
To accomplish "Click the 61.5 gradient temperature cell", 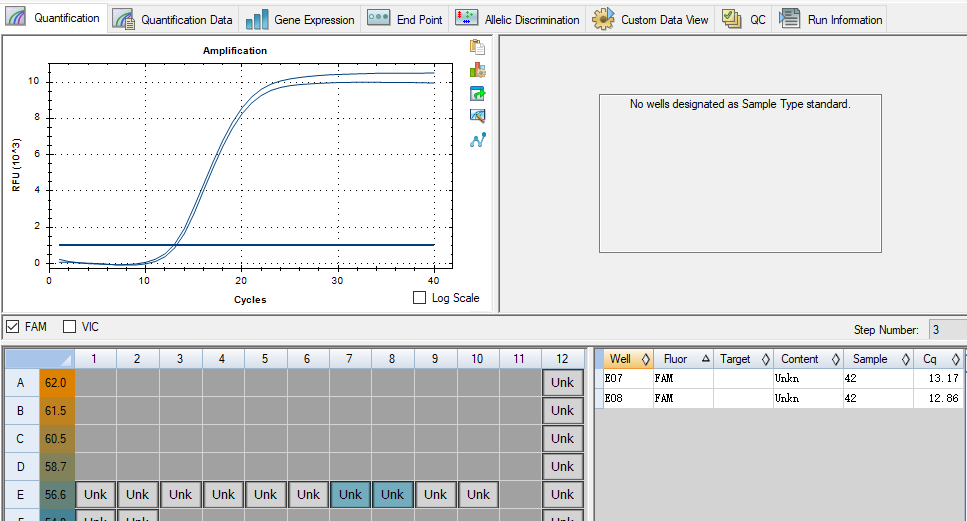I will coord(57,411).
